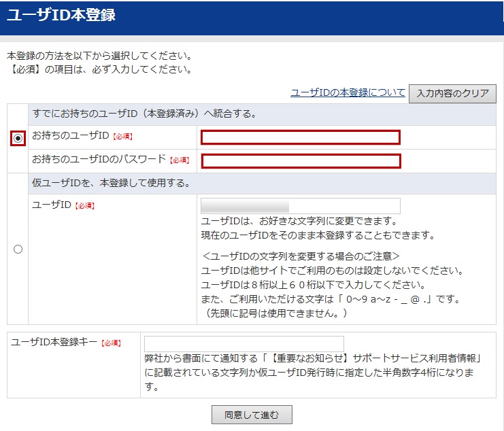Image resolution: width=504 pixels, height=431 pixels.
Task: Open the ユーザIDの本登録について link
Action: point(348,92)
